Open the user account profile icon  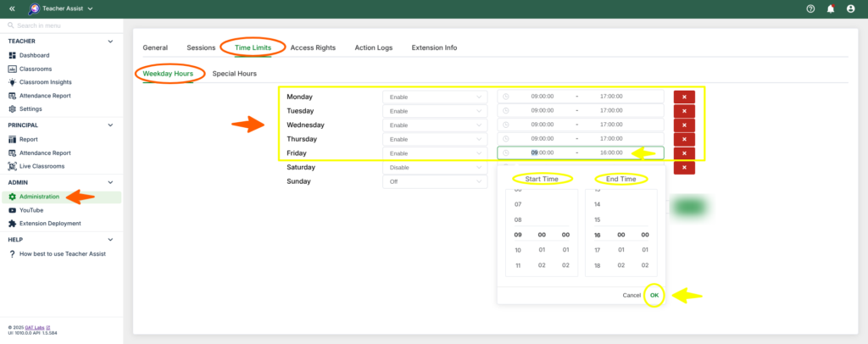pyautogui.click(x=851, y=8)
